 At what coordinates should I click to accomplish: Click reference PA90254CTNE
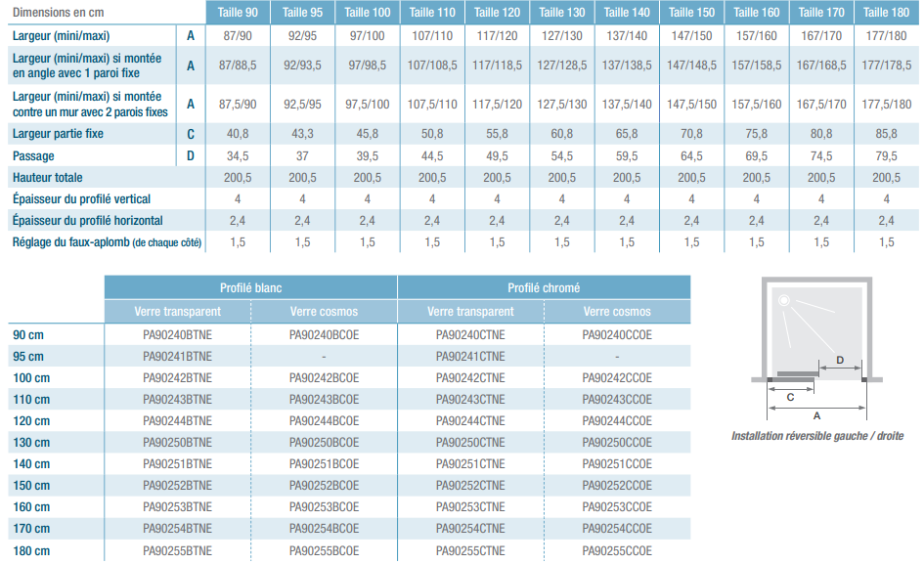(x=470, y=529)
